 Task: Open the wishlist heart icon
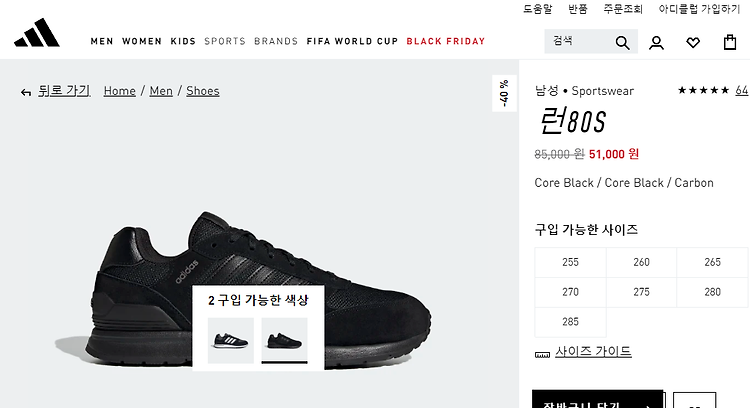point(693,43)
